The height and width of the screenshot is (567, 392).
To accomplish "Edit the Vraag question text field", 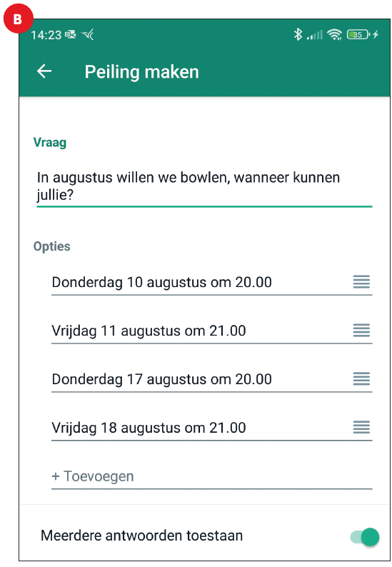I will pyautogui.click(x=204, y=187).
